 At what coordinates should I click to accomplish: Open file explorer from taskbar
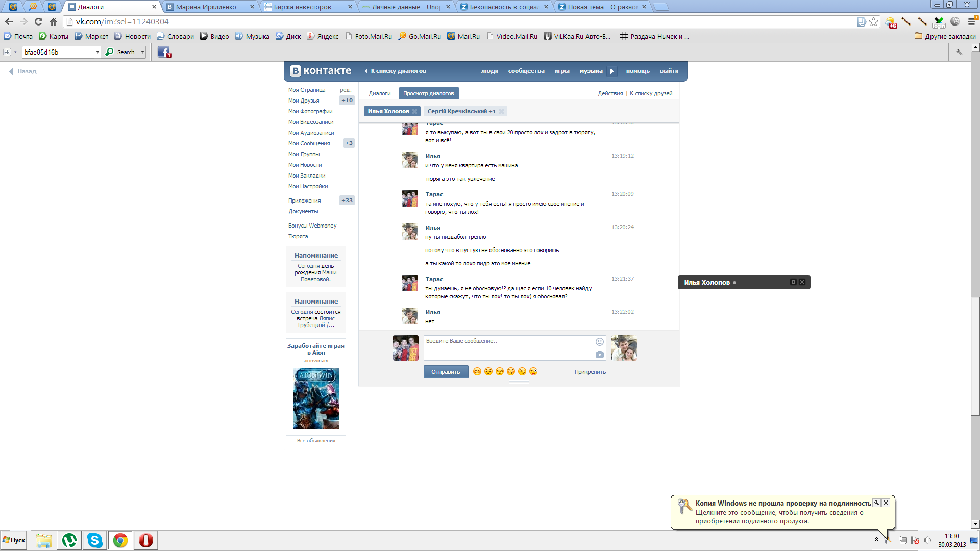44,540
